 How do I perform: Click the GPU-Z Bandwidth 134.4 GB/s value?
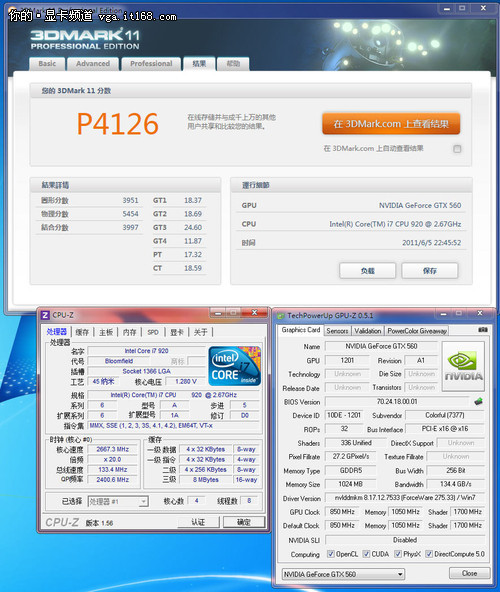point(455,484)
